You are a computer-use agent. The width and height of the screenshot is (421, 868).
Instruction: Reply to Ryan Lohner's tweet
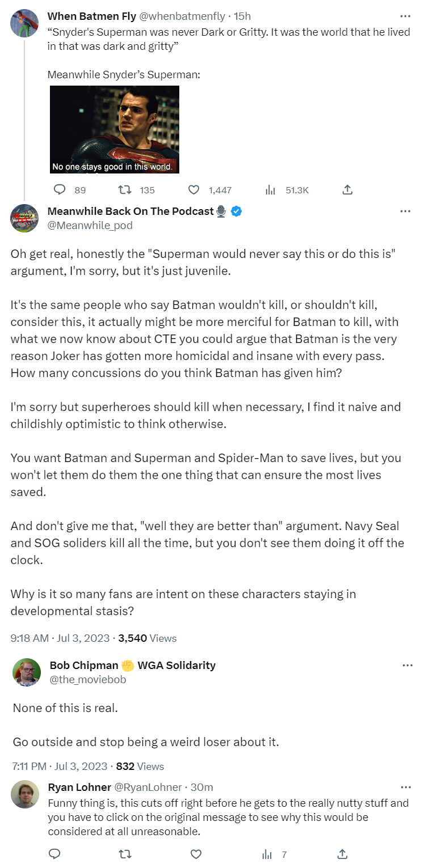54,854
